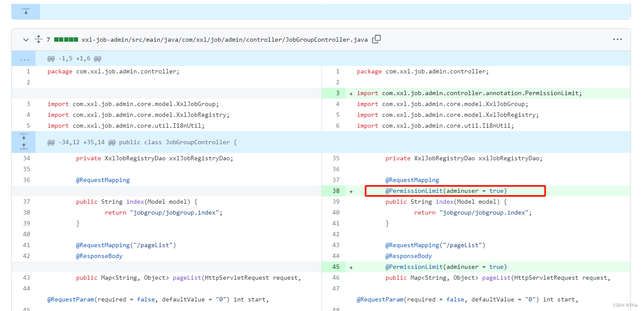Image resolution: width=644 pixels, height=311 pixels.
Task: Click the hunk header '@@ -1,5 +1,6 @@'
Action: (74, 59)
